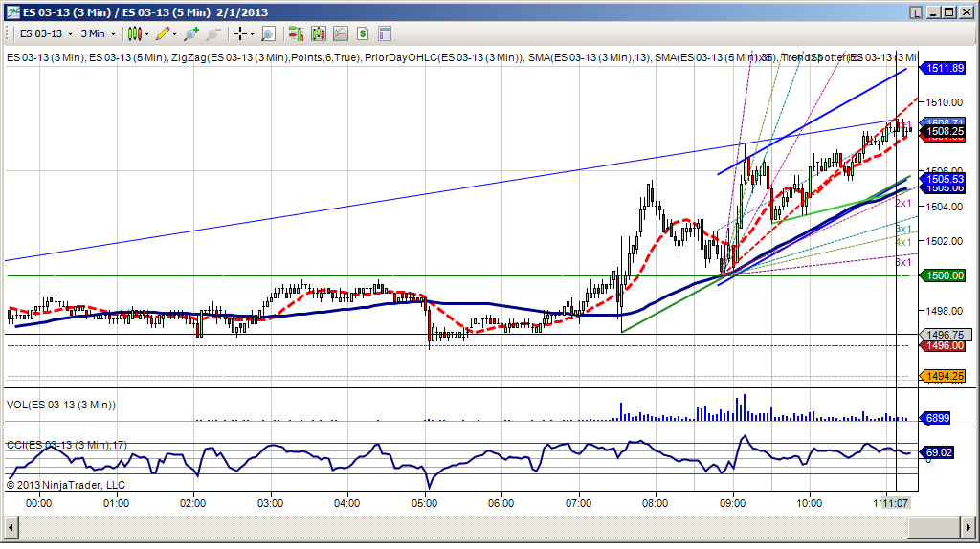Click the 1511.89 blue price marker
Screen dimensions: 980x549
tap(944, 68)
